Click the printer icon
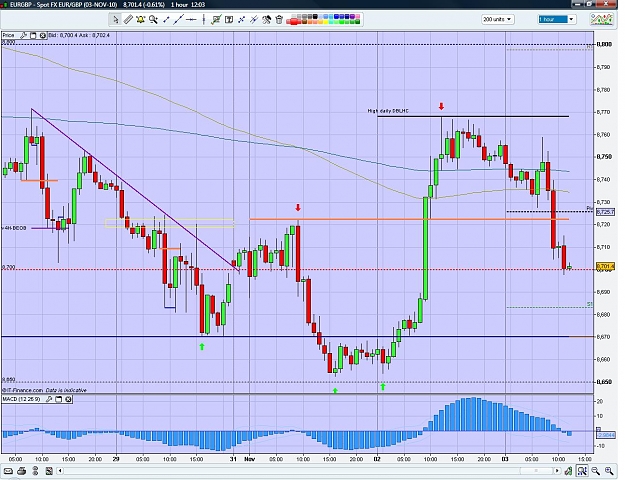The image size is (625, 480). 22,471
